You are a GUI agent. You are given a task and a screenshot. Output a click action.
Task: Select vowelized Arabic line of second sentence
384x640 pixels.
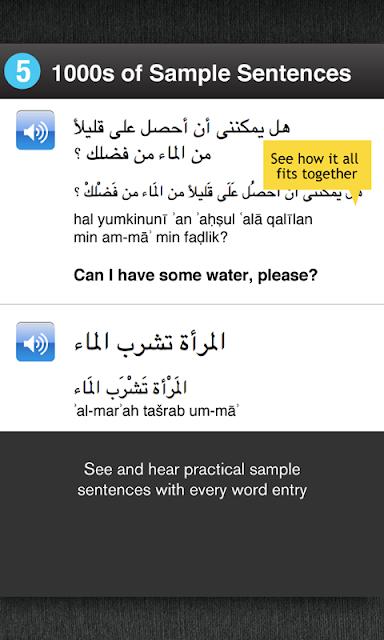(x=131, y=387)
